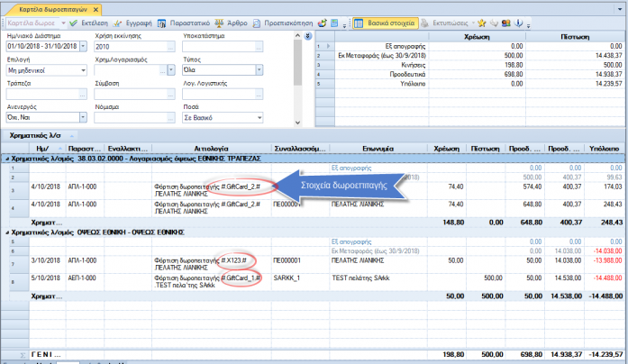Click the Εκτέλεση (Execute) toolbar button
628x364 pixels.
(88, 23)
